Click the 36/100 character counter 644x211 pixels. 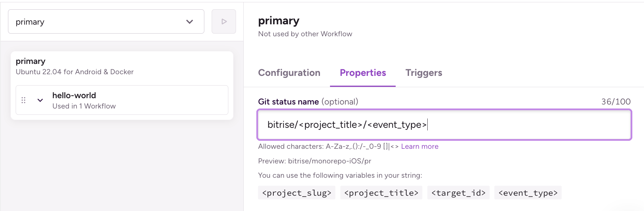pos(616,102)
